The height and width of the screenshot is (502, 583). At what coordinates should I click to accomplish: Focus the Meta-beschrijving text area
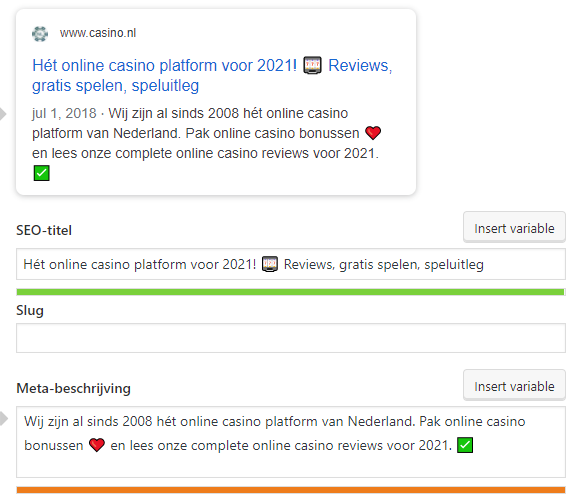[291, 442]
